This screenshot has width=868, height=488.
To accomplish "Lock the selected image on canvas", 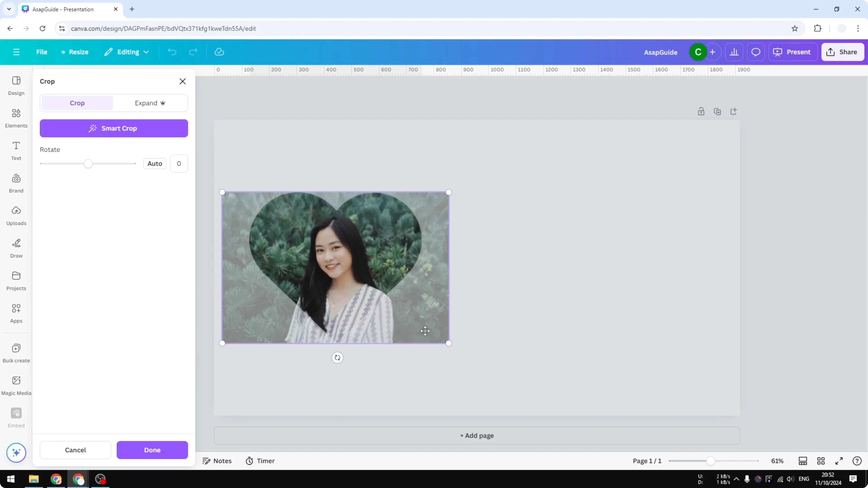I will (701, 111).
